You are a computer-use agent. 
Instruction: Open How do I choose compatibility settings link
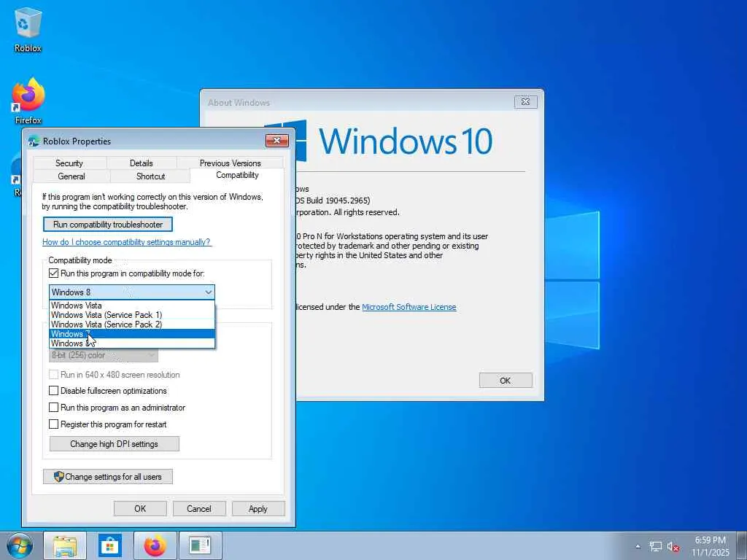click(126, 242)
